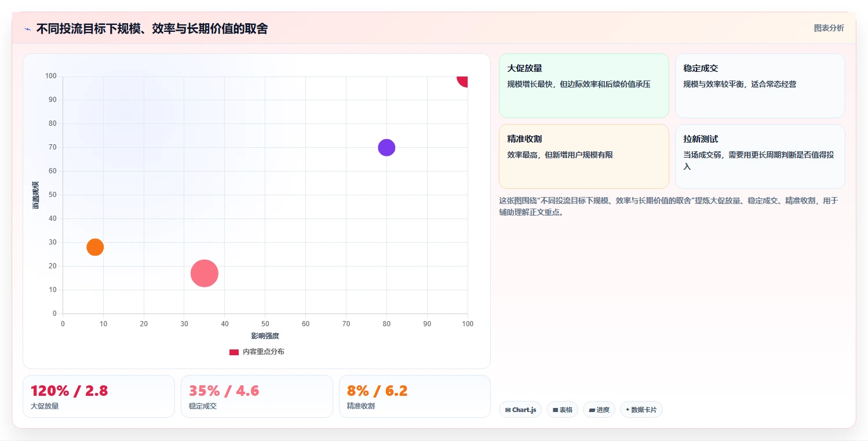Click the lightning icon beside the title
The width and height of the screenshot is (868, 441).
tap(27, 29)
